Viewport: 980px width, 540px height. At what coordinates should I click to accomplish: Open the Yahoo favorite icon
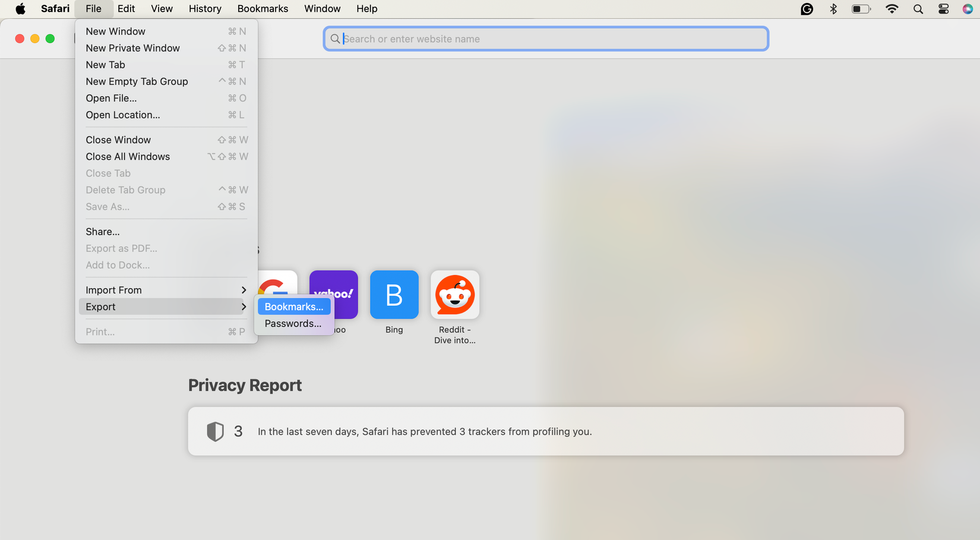click(333, 294)
